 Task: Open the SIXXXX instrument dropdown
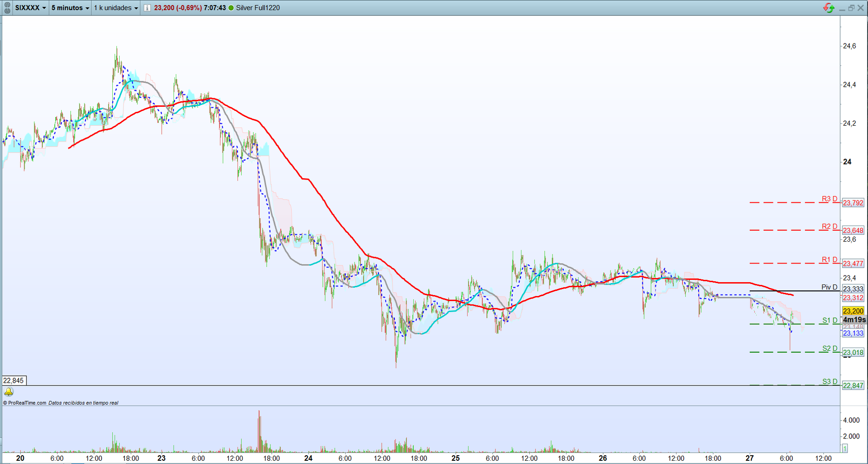31,8
